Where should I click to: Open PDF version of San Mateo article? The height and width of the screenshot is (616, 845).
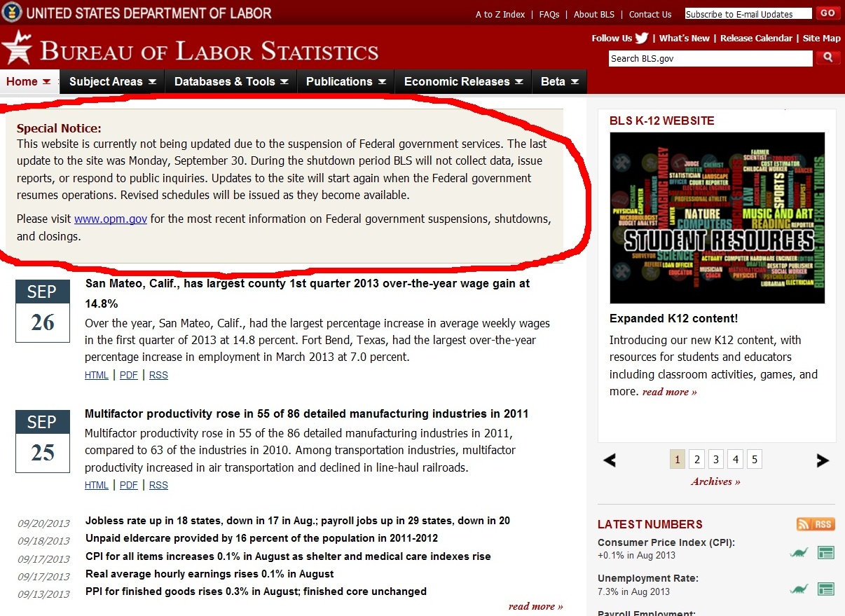pyautogui.click(x=129, y=375)
